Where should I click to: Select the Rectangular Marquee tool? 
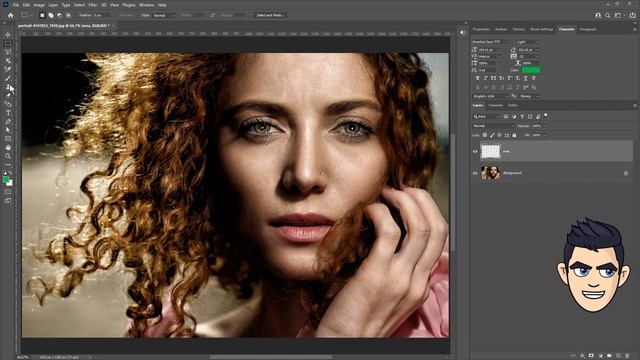click(8, 44)
